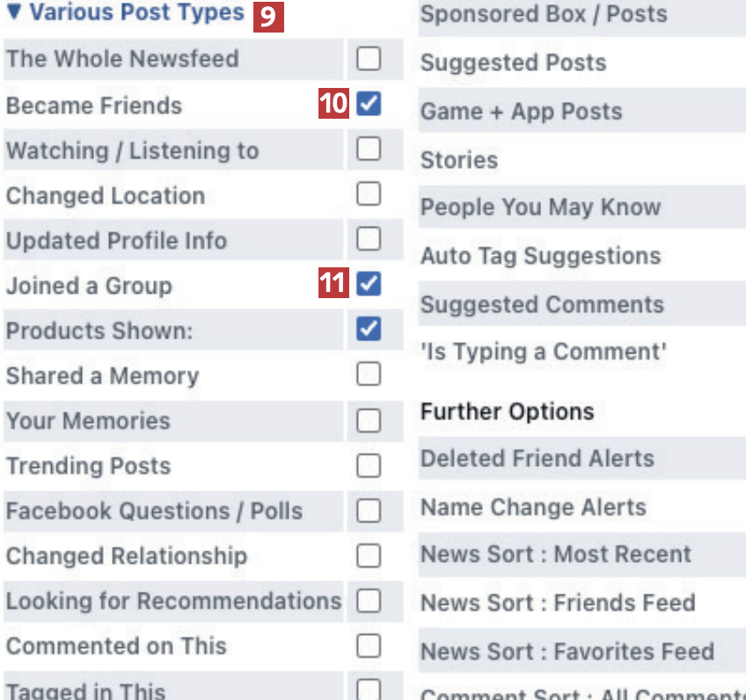746x700 pixels.
Task: Enable The Whole Newsfeed checkbox
Action: (369, 59)
